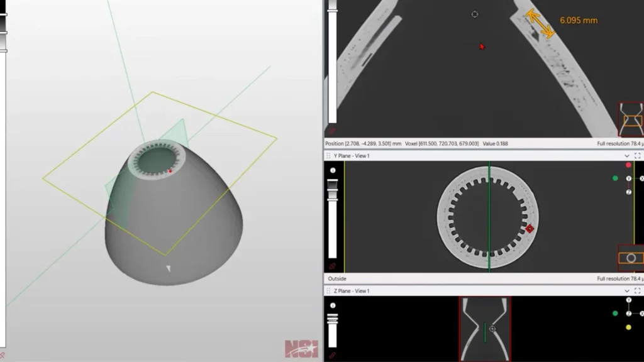Click the Full resolution 78.4 status text
This screenshot has height=362, width=644.
point(618,143)
